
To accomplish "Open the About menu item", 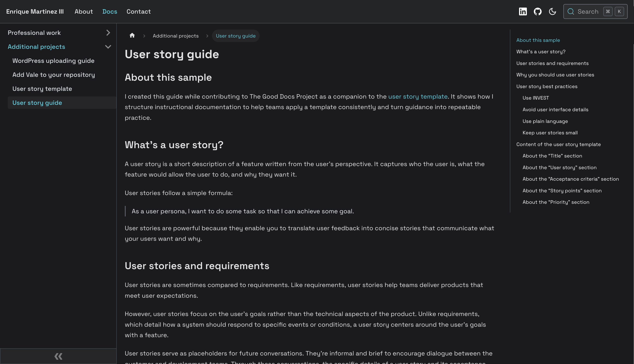I will (x=83, y=11).
